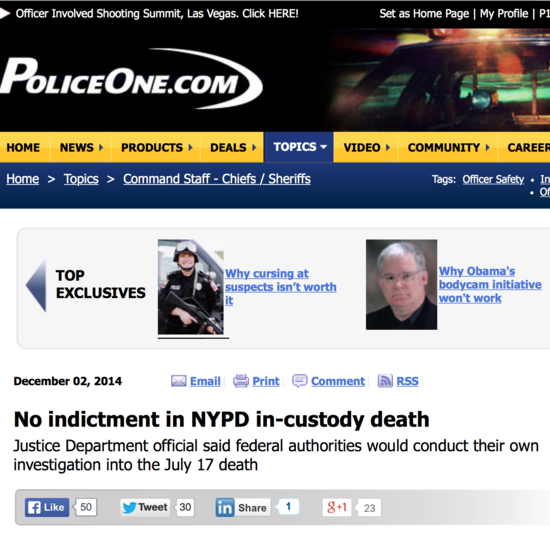Open the Video menu item

(x=366, y=147)
